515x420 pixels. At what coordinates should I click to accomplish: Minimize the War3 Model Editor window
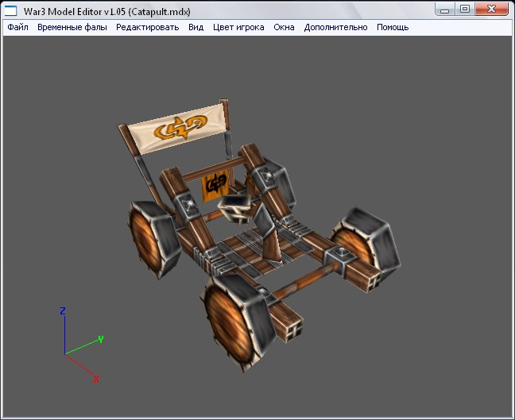[x=445, y=10]
